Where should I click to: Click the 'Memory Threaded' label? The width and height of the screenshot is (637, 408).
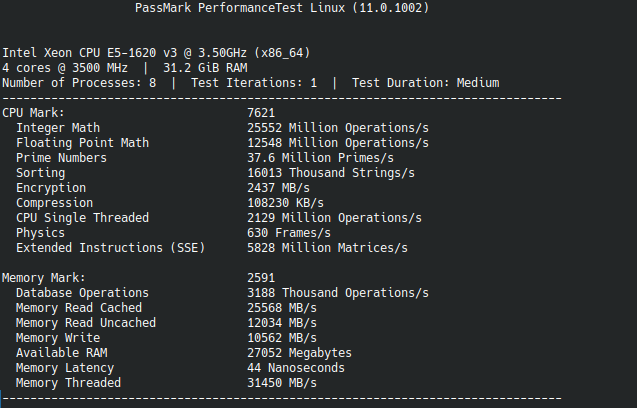(x=68, y=384)
